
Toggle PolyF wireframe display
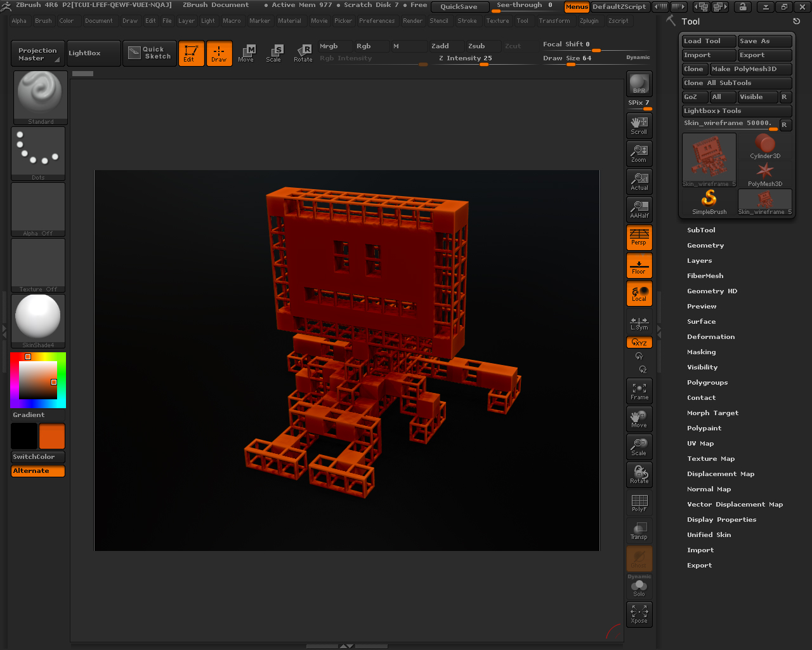click(639, 501)
